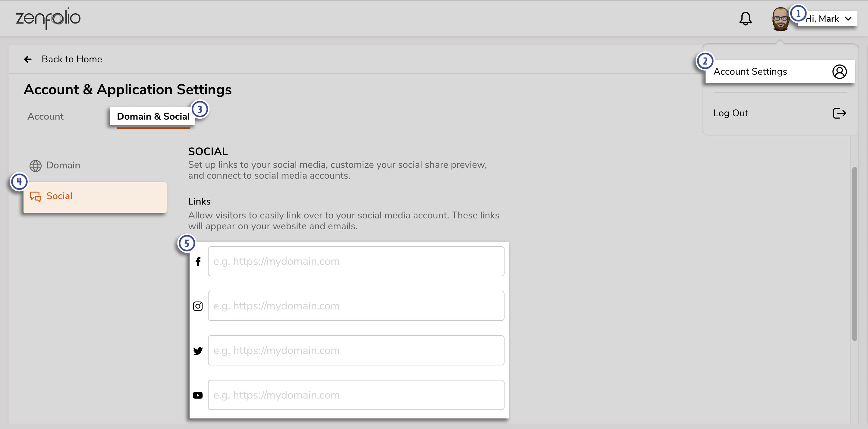Click the YouTube icon
Image resolution: width=868 pixels, height=429 pixels.
tap(198, 395)
